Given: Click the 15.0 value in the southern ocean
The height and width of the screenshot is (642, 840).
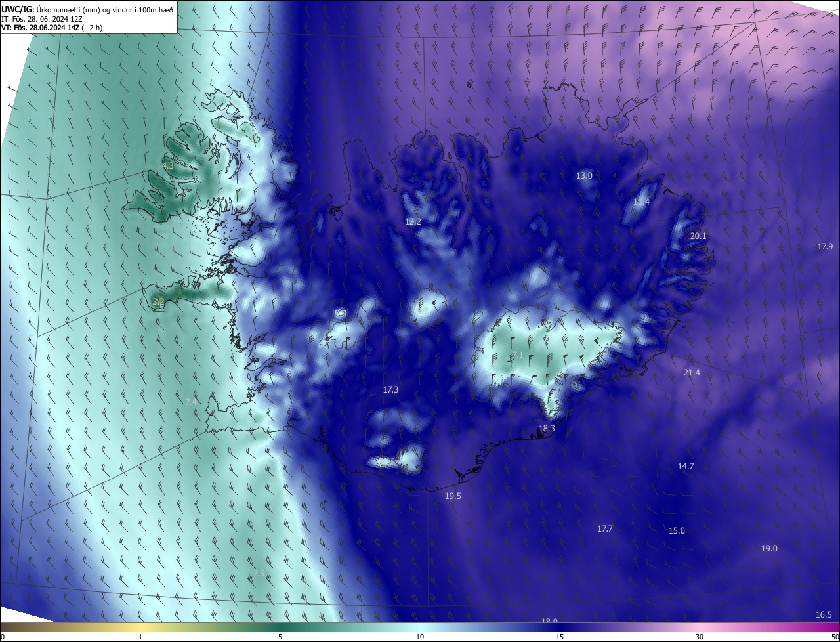Looking at the screenshot, I should coord(677,530).
